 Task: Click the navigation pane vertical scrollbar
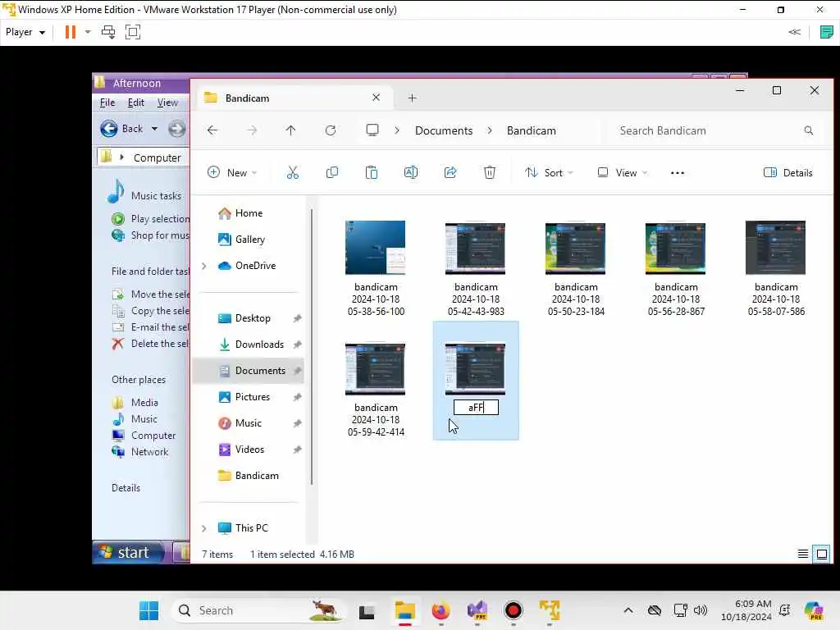click(311, 346)
